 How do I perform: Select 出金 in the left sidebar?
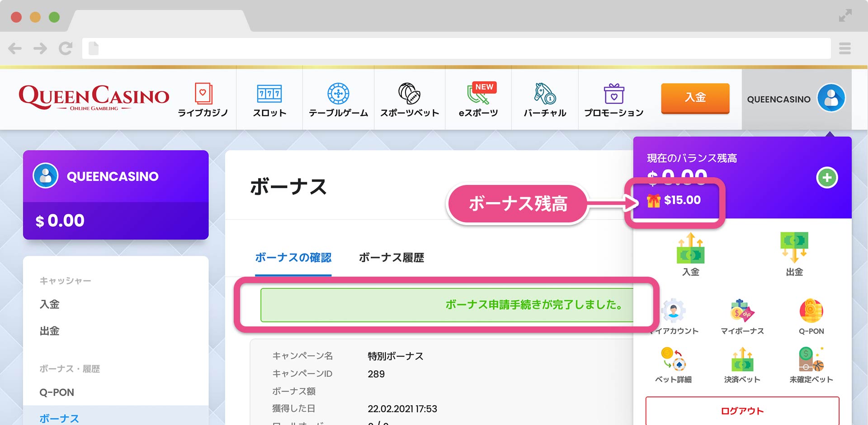tap(50, 331)
